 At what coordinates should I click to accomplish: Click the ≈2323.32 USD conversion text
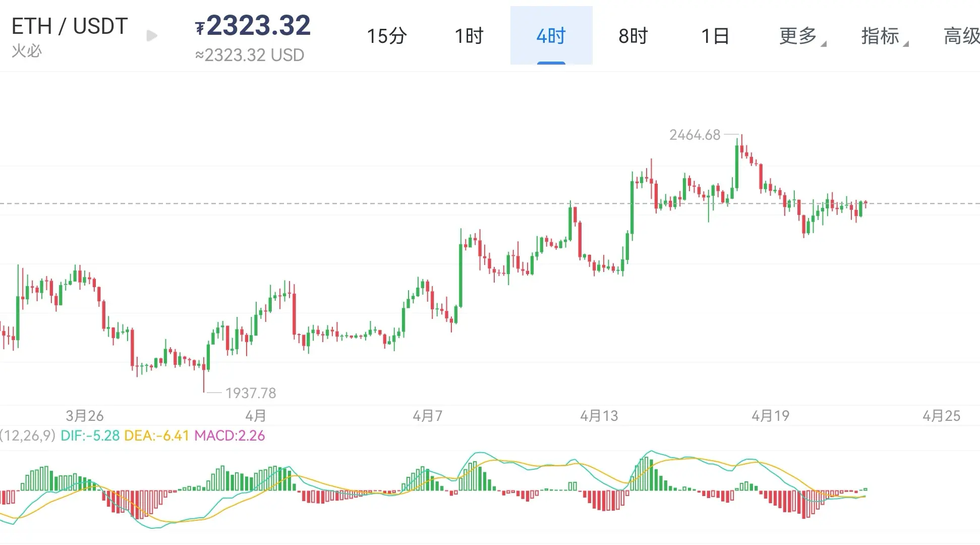(250, 54)
